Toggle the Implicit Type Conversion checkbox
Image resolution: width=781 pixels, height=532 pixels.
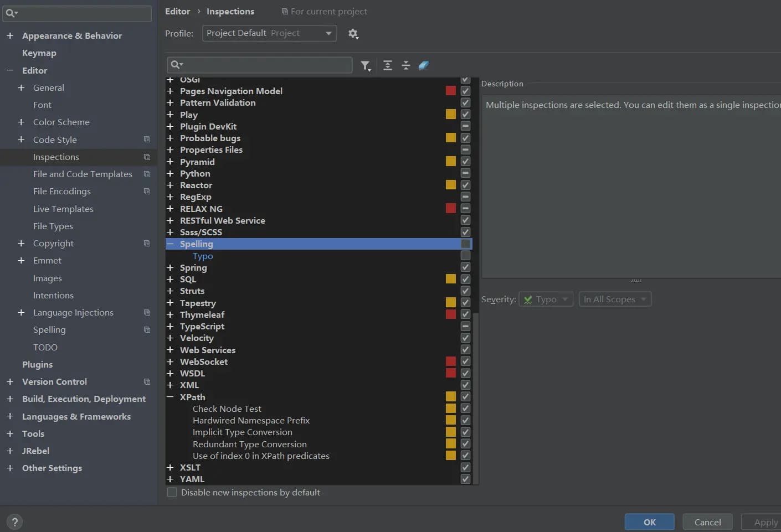[465, 432]
